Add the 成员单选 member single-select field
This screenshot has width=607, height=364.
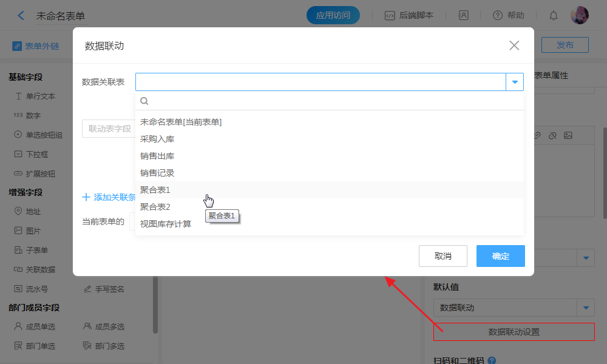(40, 327)
